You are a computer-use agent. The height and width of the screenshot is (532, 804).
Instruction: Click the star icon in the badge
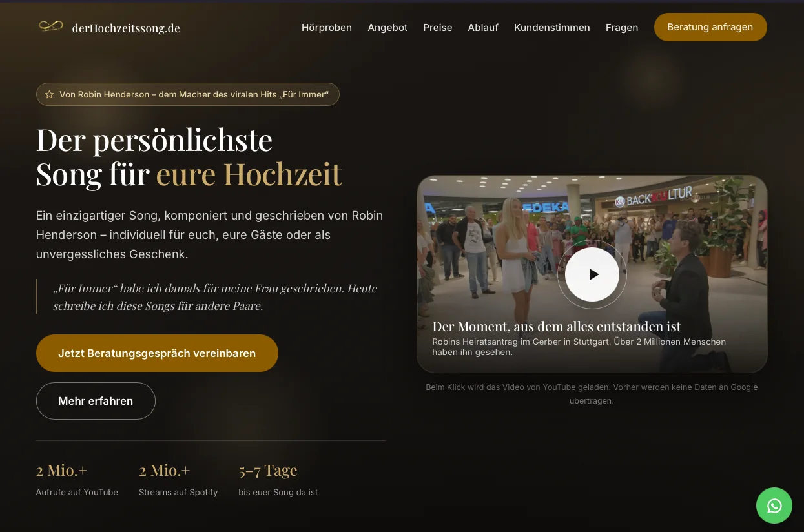point(50,94)
